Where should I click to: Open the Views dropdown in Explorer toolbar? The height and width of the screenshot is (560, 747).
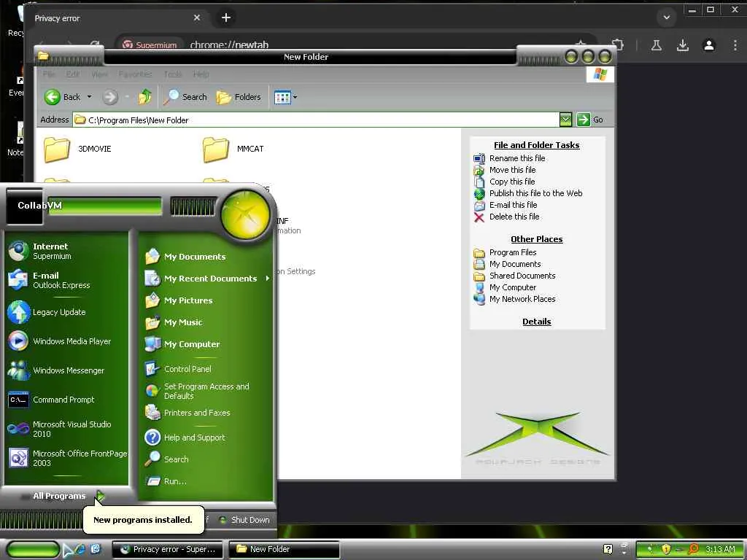286,98
